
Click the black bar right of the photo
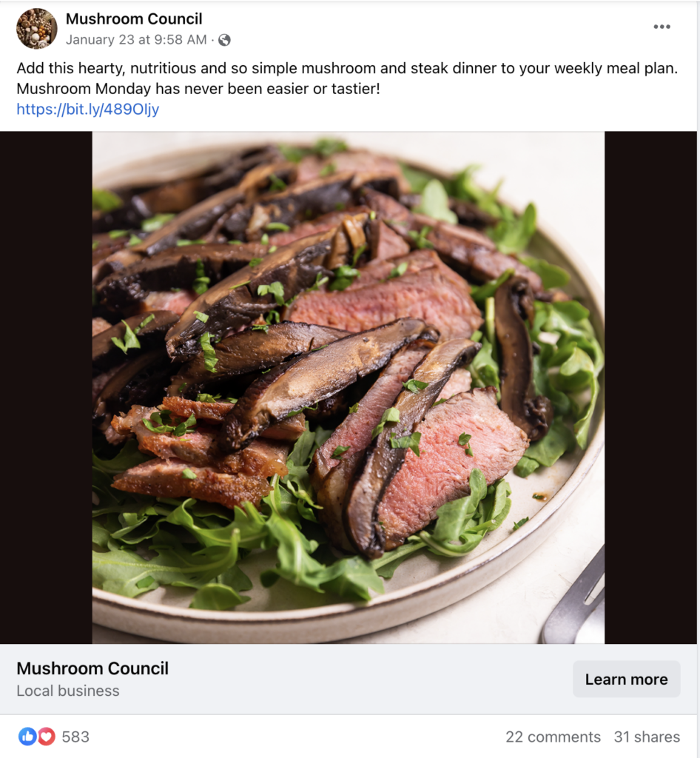(650, 385)
